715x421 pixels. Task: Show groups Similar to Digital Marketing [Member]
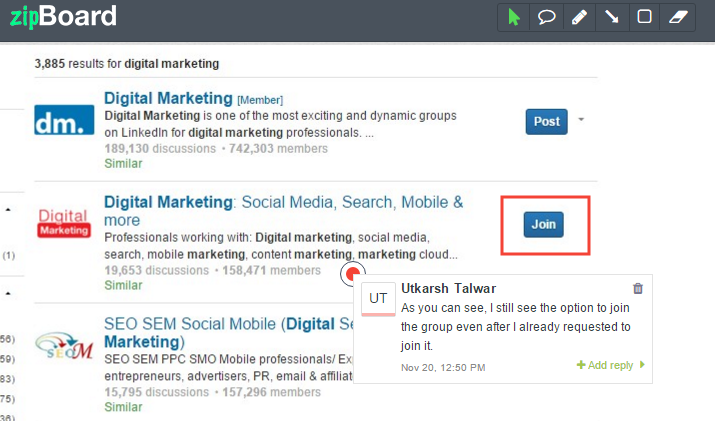(x=123, y=163)
